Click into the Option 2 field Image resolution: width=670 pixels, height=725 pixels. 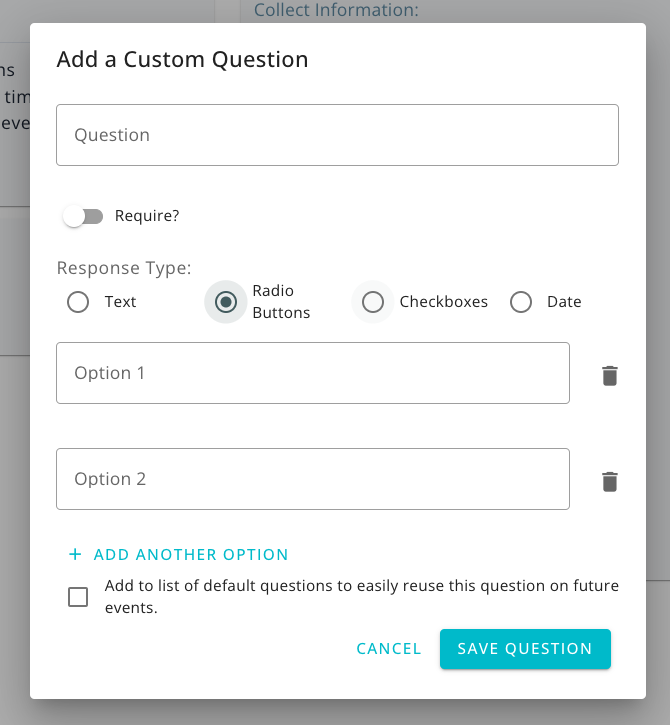pyautogui.click(x=313, y=479)
